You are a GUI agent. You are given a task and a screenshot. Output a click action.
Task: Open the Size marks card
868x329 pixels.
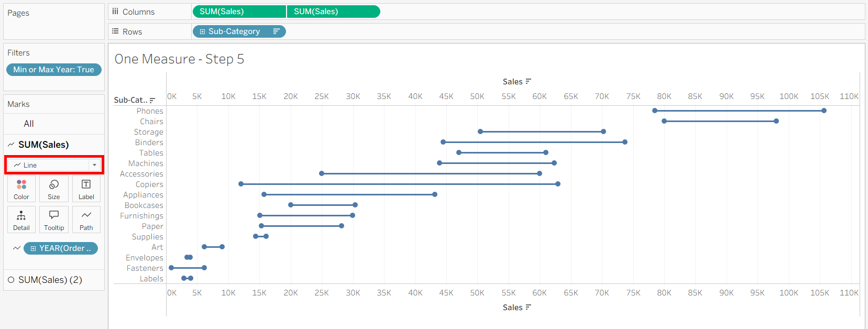tap(53, 189)
